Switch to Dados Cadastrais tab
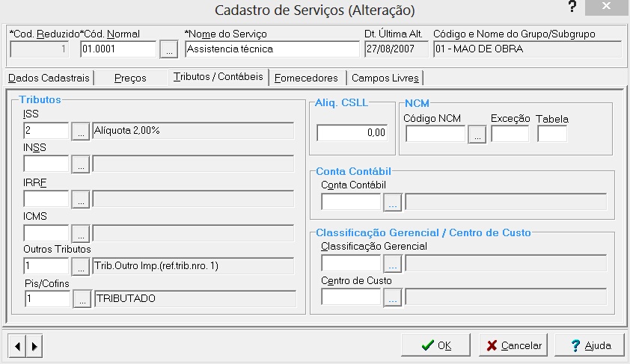Image resolution: width=630 pixels, height=364 pixels. point(49,78)
